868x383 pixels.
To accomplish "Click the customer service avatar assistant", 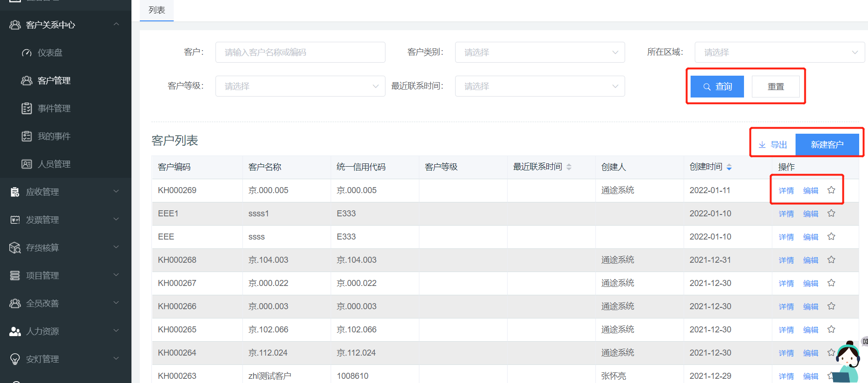I will [848, 362].
